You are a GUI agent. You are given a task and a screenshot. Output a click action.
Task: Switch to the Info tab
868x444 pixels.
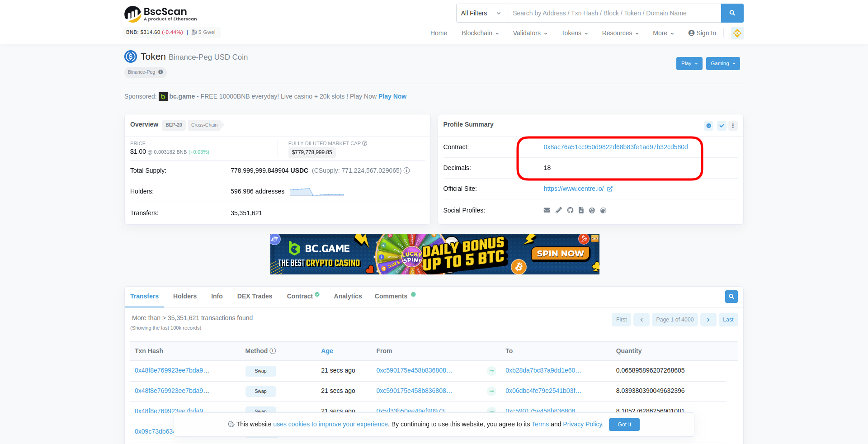pyautogui.click(x=217, y=296)
